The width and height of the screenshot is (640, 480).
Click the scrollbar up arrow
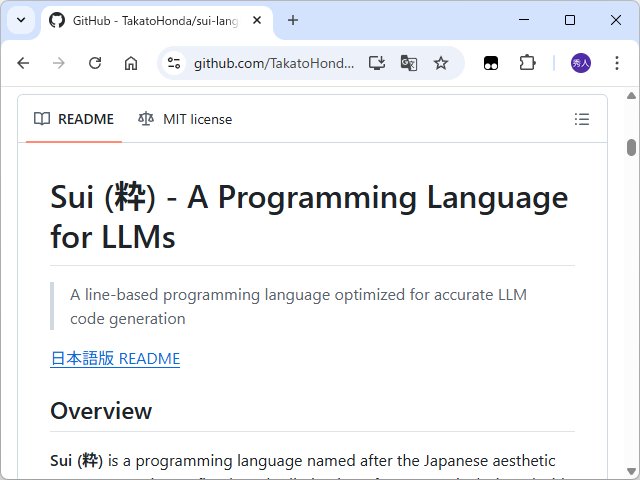[x=631, y=96]
